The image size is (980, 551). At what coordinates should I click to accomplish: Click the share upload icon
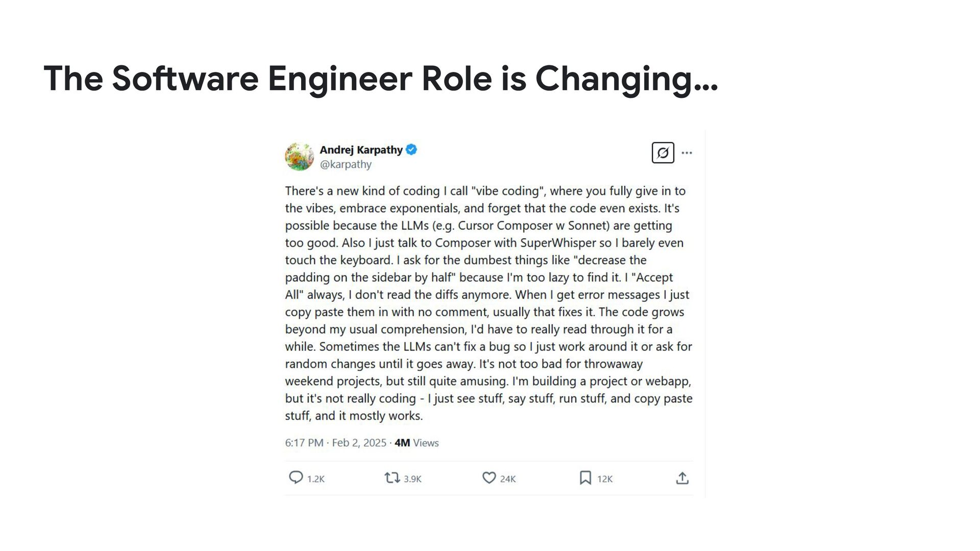pyautogui.click(x=682, y=478)
